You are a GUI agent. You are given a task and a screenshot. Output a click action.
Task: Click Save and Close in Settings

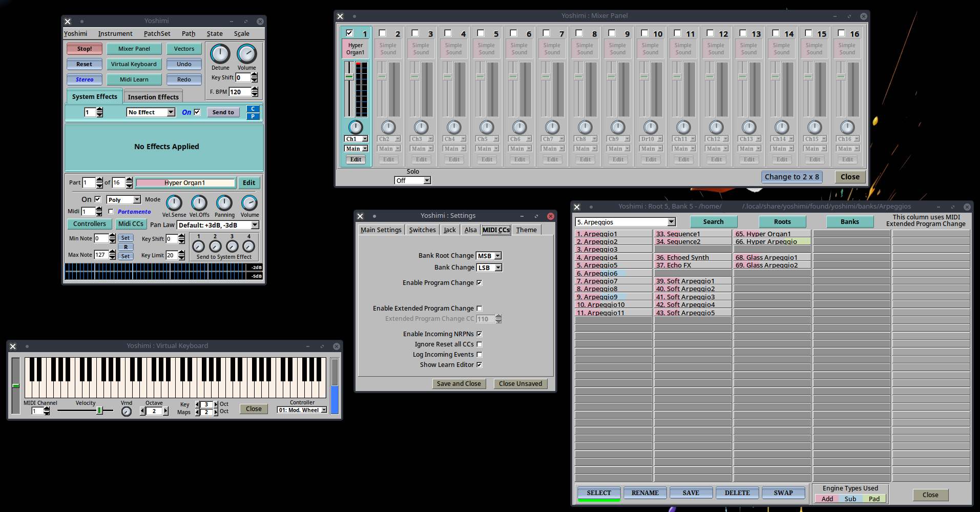459,384
